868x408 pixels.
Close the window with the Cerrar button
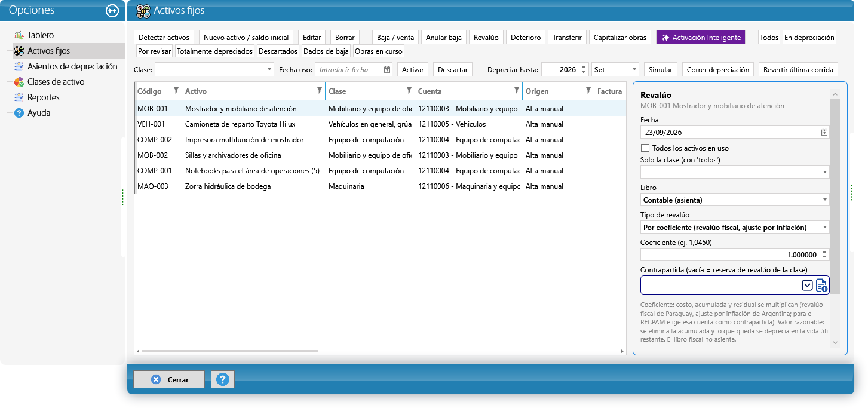coord(169,379)
